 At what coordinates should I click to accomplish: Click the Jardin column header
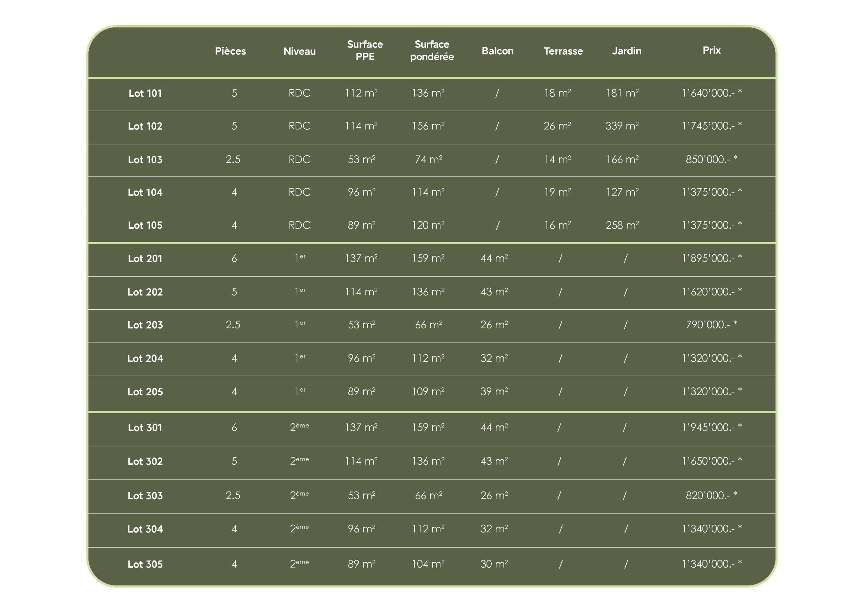point(627,51)
